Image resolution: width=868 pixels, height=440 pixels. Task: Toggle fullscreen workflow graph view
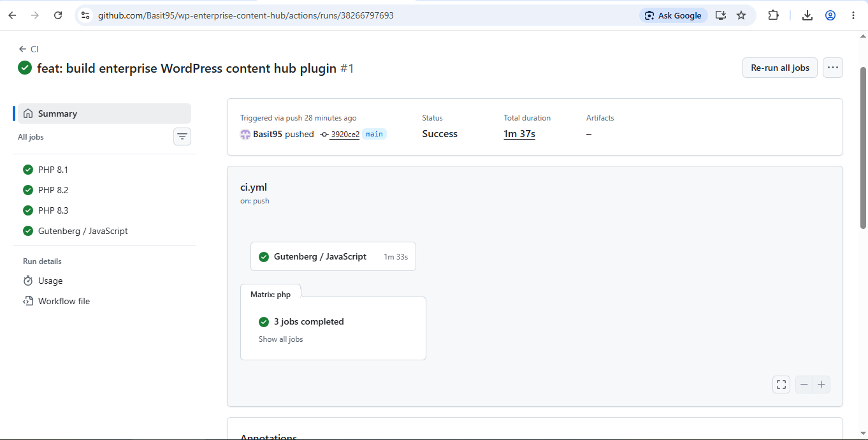pyautogui.click(x=781, y=385)
